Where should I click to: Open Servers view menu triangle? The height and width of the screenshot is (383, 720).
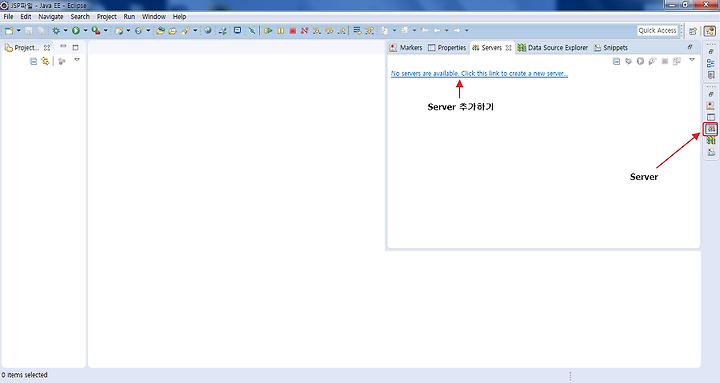pos(692,60)
